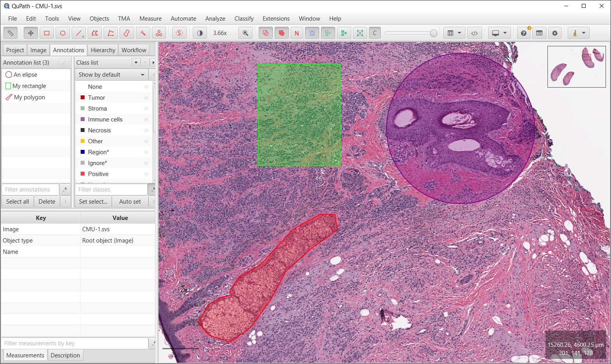Switch to the Project tab

(15, 50)
